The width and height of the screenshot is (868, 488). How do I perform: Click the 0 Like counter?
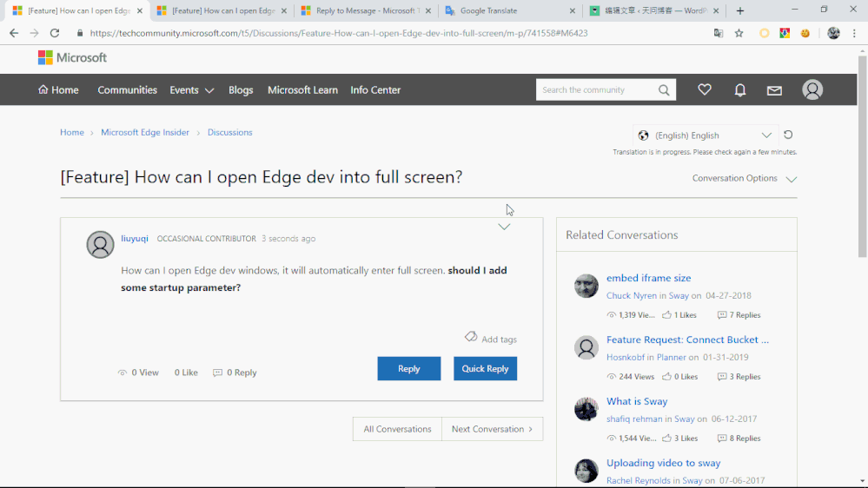(186, 373)
